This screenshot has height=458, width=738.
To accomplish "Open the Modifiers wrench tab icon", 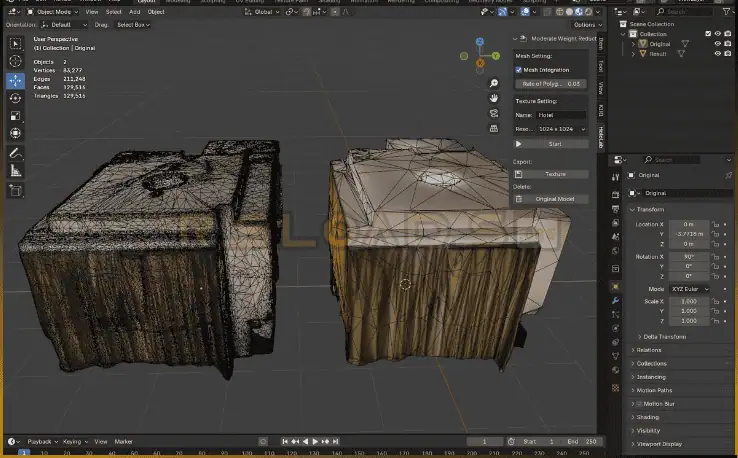I will coord(615,300).
